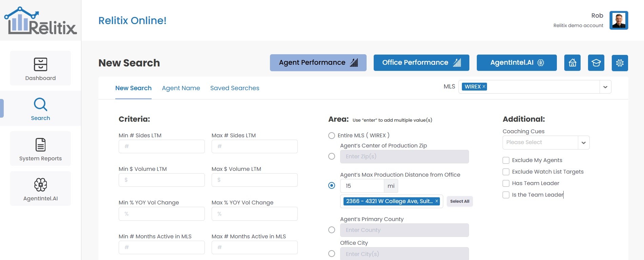The image size is (644, 260).
Task: Switch to the New Search tab
Action: pos(133,88)
